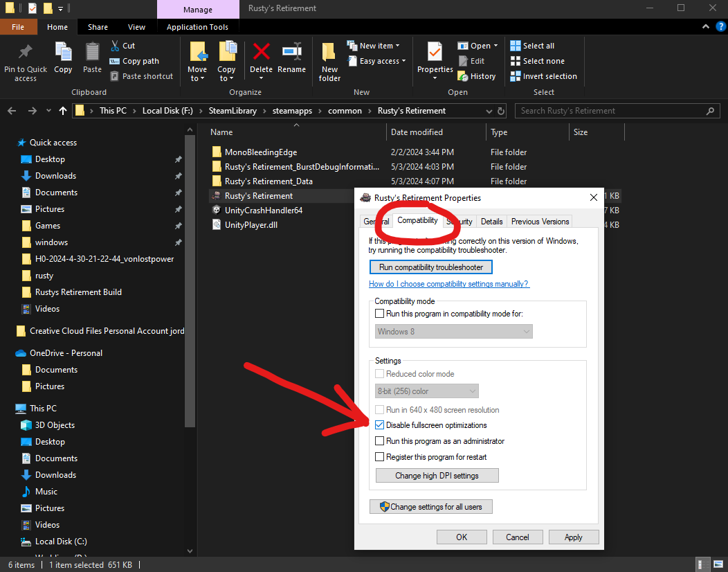Enable Run this program in compatibility mode
728x572 pixels.
click(x=379, y=314)
